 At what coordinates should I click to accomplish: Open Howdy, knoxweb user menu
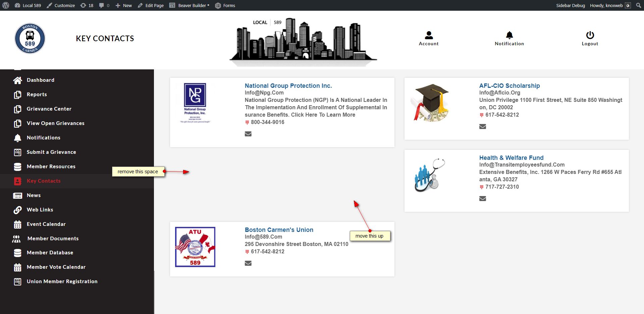(610, 5)
